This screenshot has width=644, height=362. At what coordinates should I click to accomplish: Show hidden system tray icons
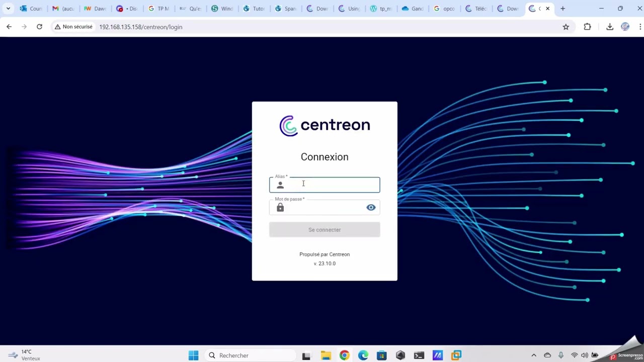[x=534, y=355]
